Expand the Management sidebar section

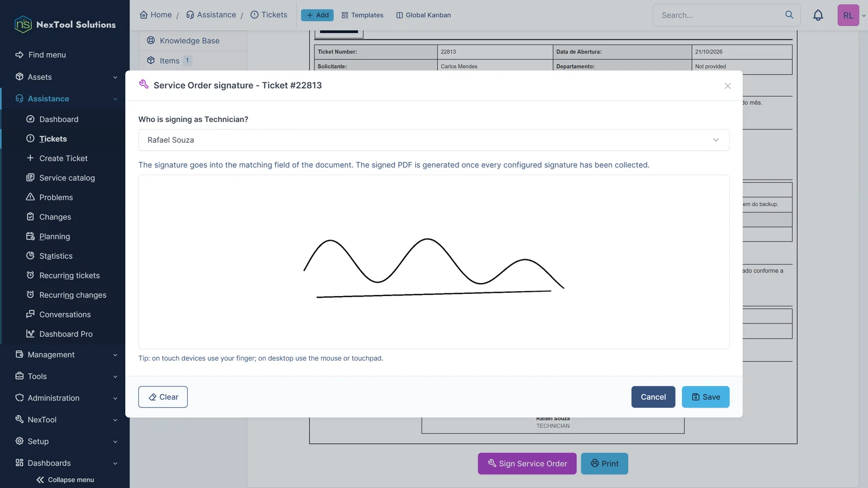coord(65,355)
